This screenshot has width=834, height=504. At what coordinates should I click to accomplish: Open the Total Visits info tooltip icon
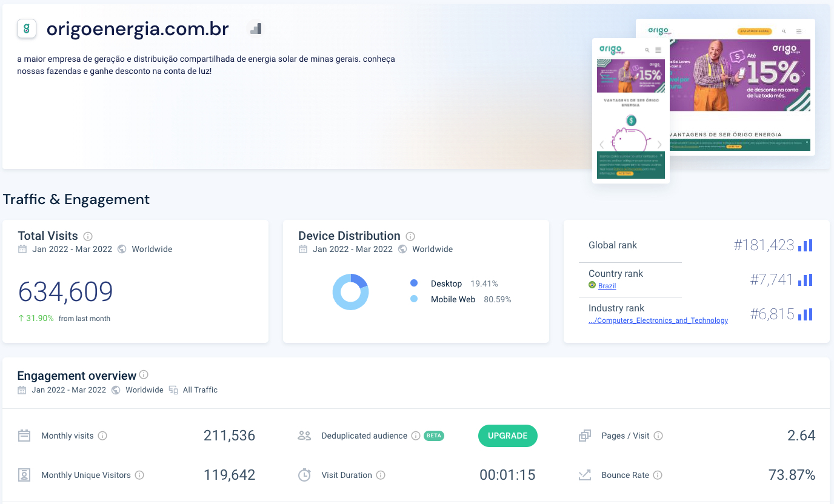pyautogui.click(x=88, y=236)
